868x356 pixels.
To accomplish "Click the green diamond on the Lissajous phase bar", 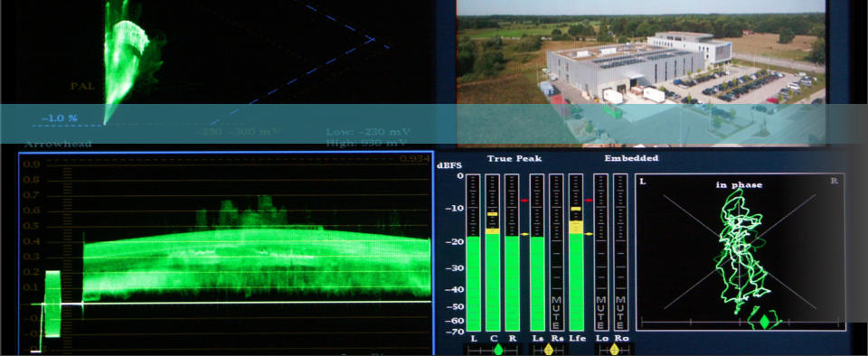I will point(765,322).
